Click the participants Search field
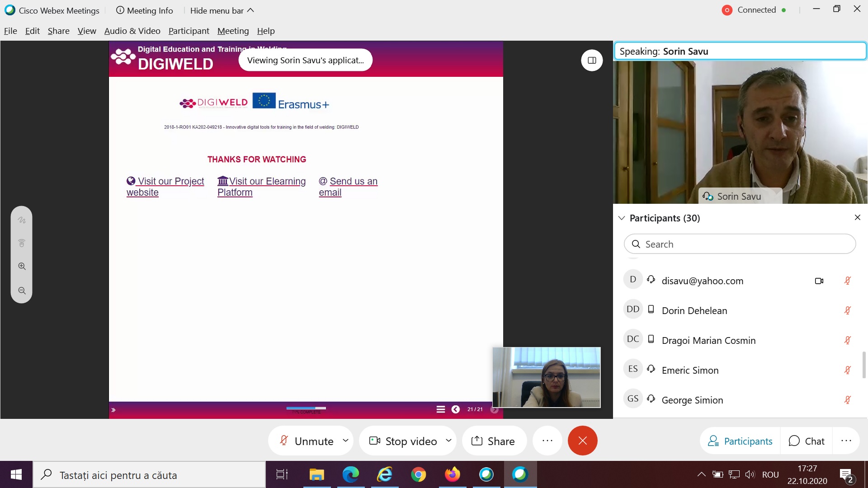868x488 pixels. point(740,244)
